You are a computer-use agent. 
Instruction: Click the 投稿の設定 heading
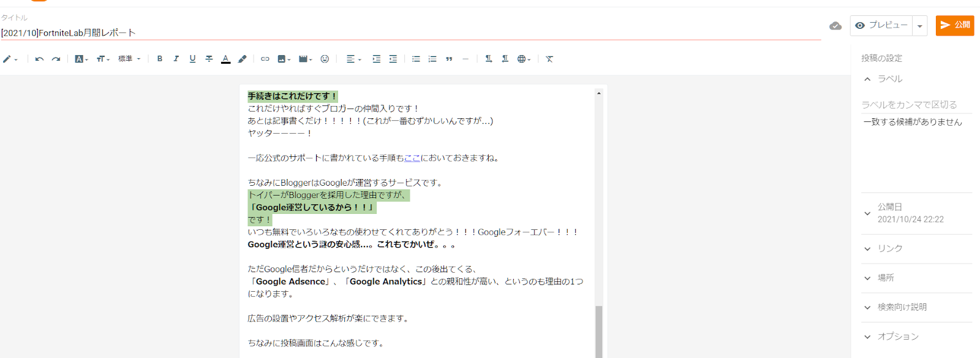pos(882,58)
